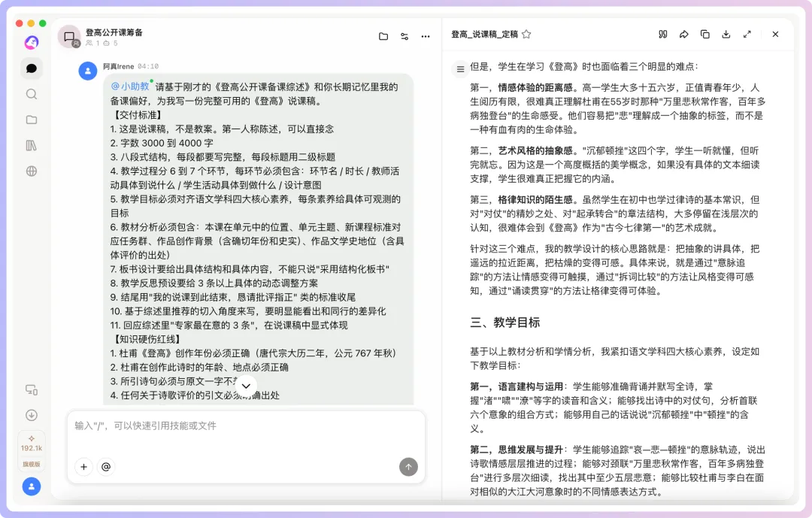This screenshot has height=518, width=812.
Task: Click the quote icon in the document toolbar
Action: coord(663,34)
